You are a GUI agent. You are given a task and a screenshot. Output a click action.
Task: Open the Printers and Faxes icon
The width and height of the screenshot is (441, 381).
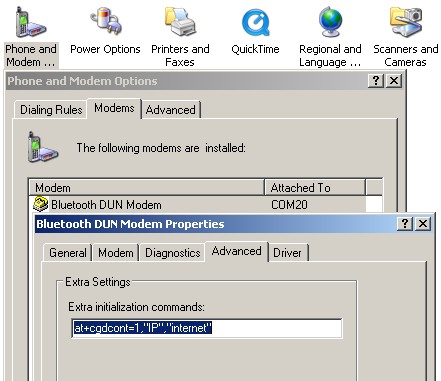point(180,37)
